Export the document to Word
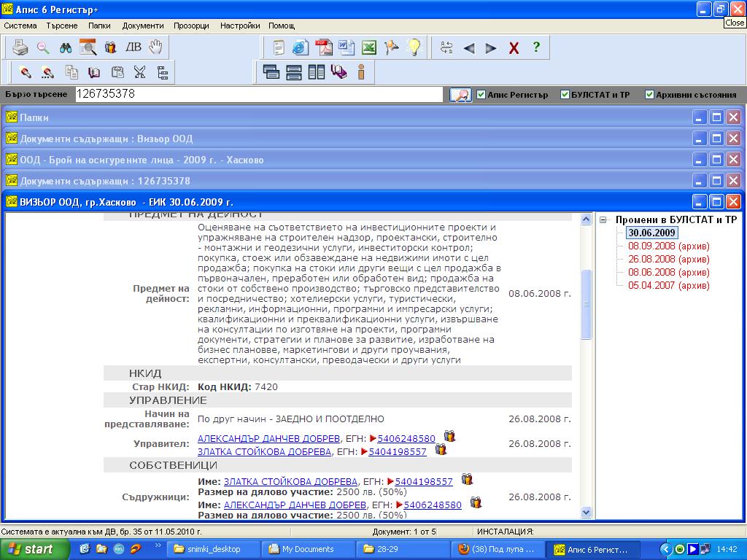The image size is (747, 560). [346, 47]
